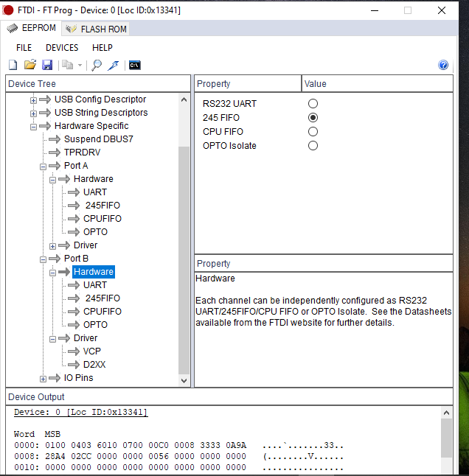Collapse the Hardware Specific node
This screenshot has height=476, width=469.
point(33,127)
